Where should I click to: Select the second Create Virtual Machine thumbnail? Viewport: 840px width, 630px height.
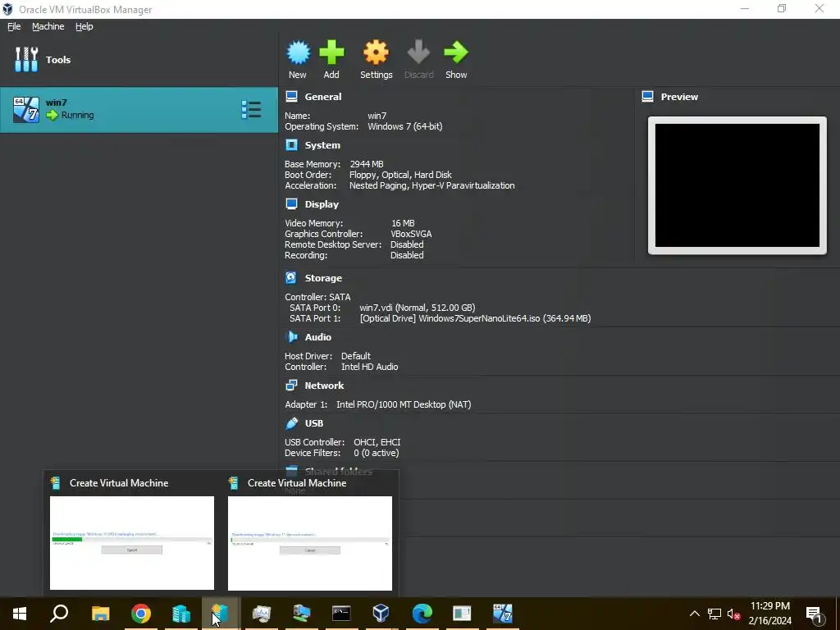point(309,543)
